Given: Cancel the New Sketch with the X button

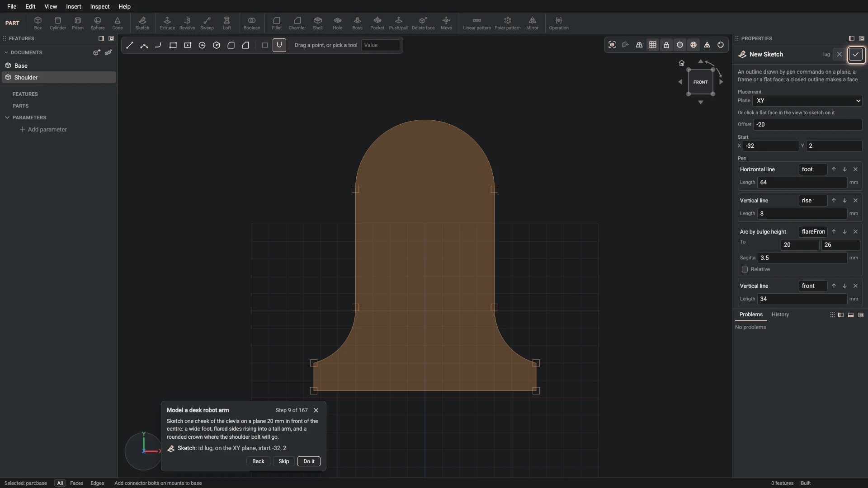Looking at the screenshot, I should 840,55.
